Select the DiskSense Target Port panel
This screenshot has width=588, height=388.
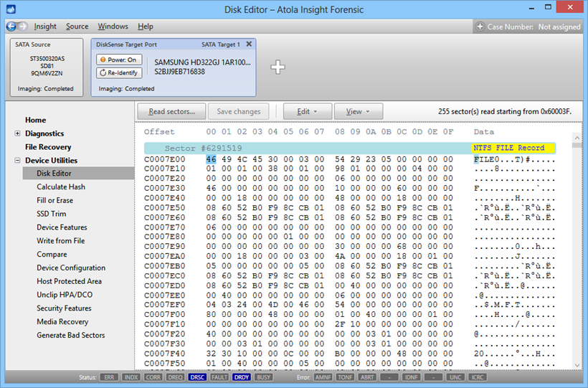[174, 67]
